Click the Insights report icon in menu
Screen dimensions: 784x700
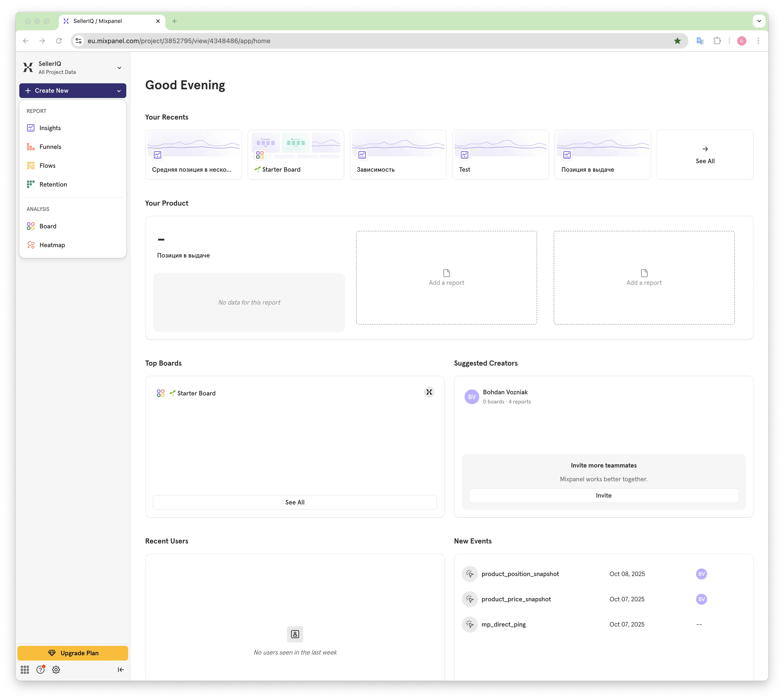tap(31, 128)
